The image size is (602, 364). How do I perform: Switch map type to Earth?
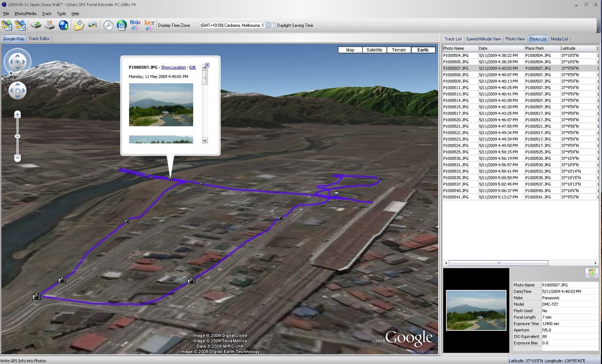[423, 50]
